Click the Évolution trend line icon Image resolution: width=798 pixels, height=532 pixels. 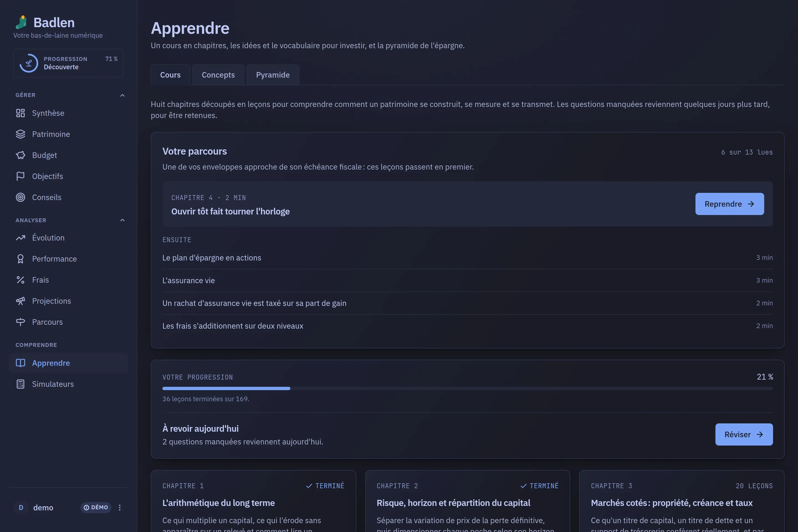tap(20, 238)
